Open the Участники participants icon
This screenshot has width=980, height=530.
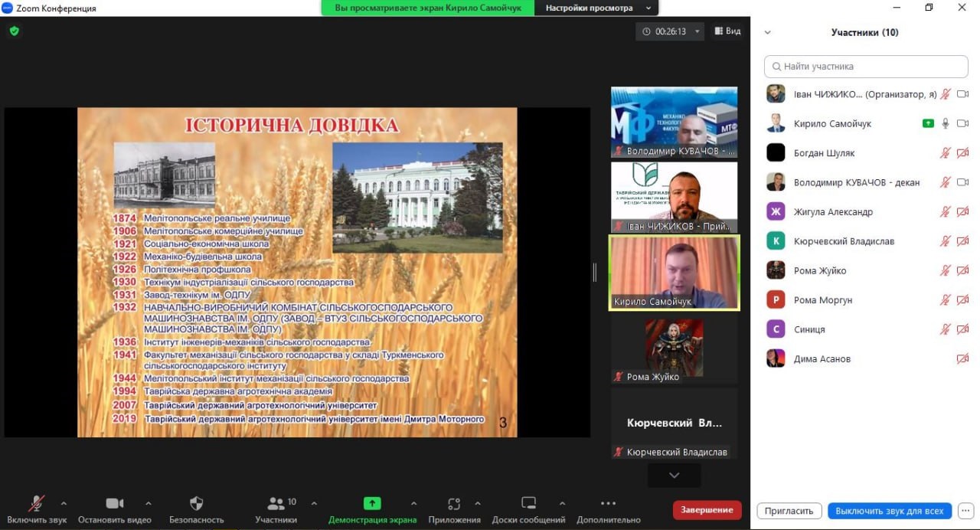pos(276,503)
